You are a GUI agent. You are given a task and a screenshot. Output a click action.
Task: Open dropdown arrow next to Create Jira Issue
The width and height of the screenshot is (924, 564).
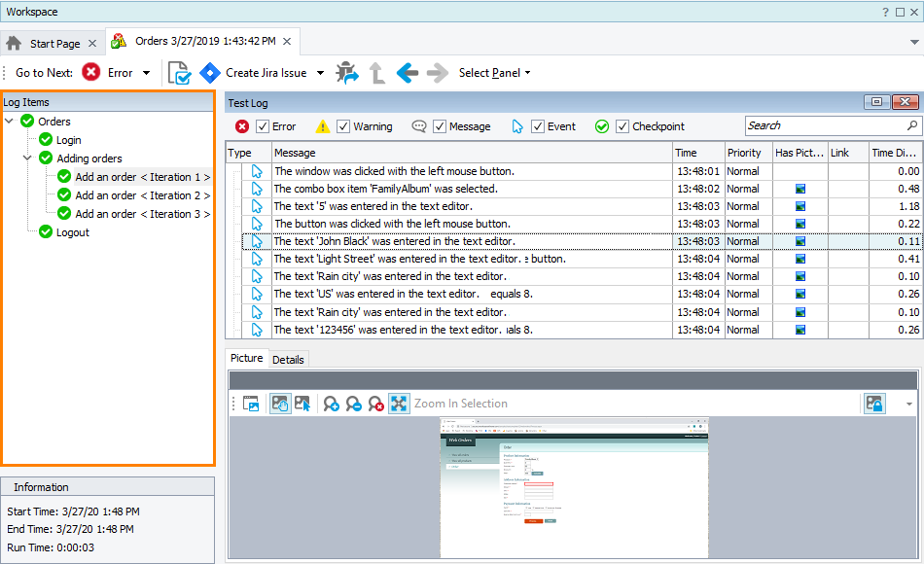pyautogui.click(x=321, y=73)
